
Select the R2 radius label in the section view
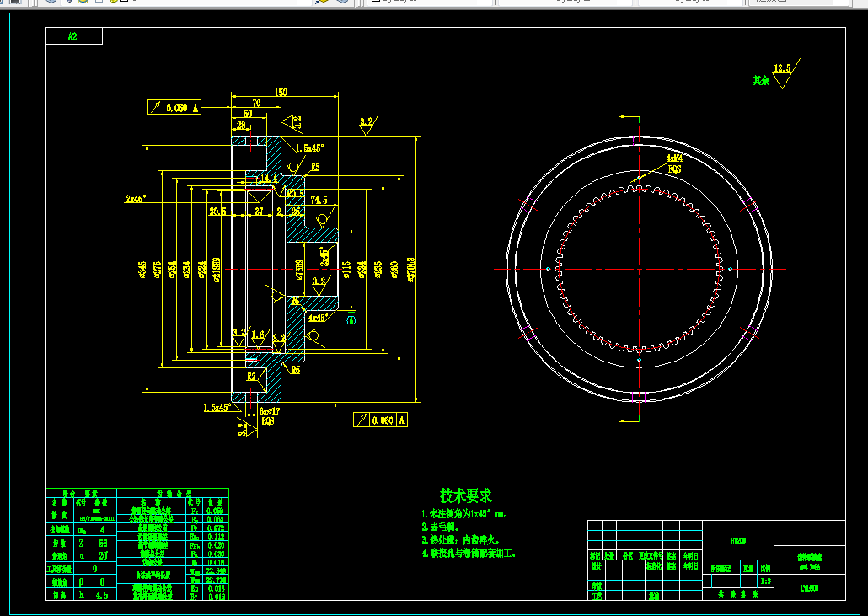pos(252,377)
